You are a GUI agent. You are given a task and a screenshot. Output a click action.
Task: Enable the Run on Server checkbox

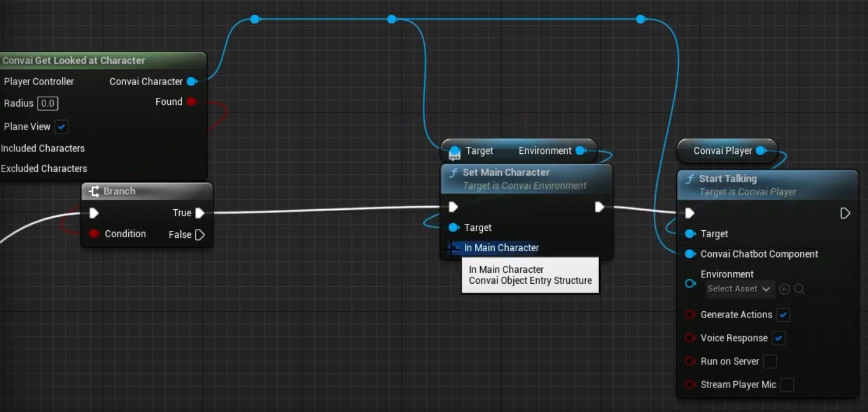pos(770,361)
